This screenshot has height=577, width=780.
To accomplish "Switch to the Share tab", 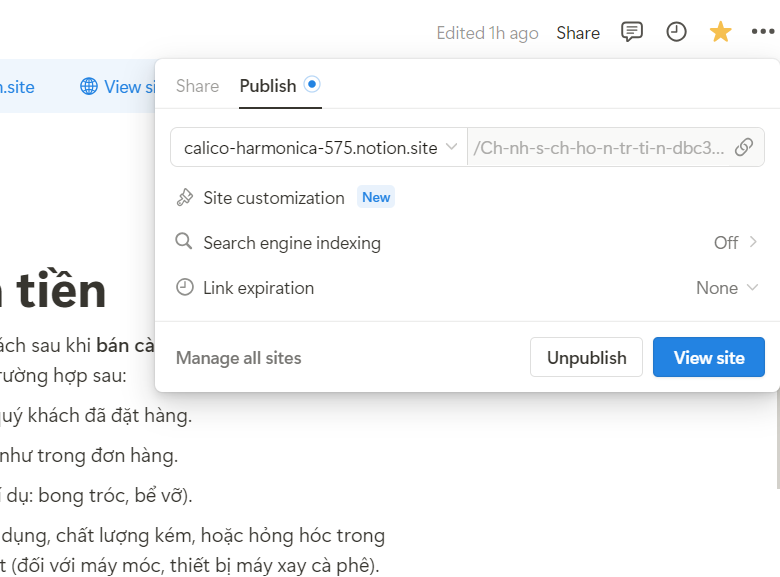I will tap(197, 86).
